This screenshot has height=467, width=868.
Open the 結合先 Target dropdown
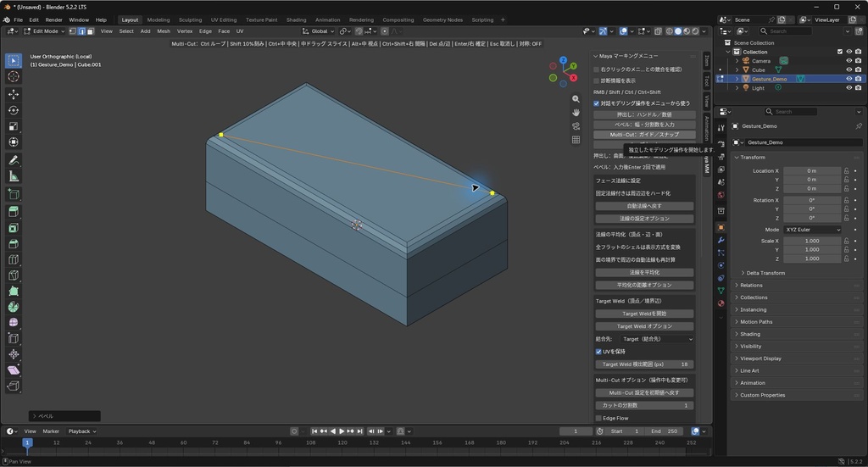click(656, 339)
